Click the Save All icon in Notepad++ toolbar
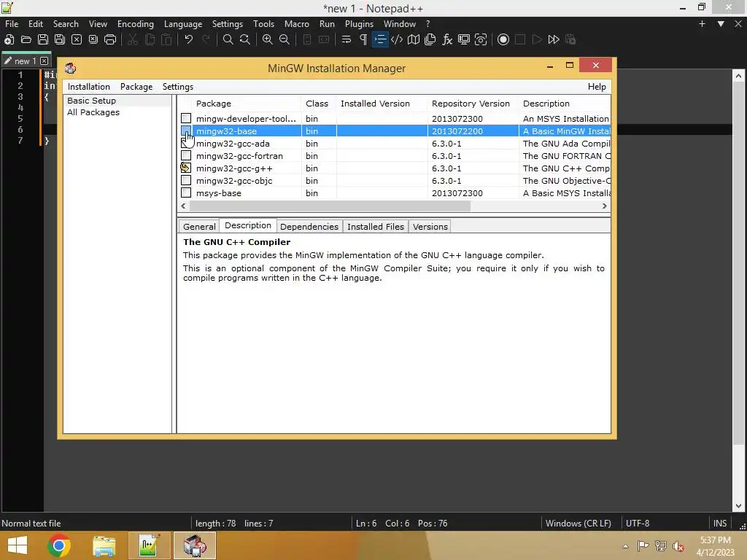 point(60,39)
